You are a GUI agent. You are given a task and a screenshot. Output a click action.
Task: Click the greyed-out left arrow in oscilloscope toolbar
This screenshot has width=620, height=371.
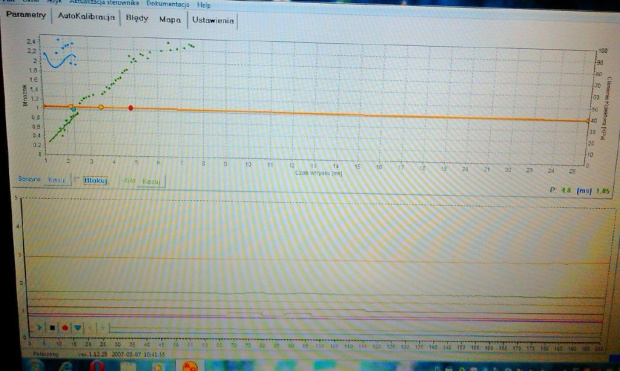(x=91, y=327)
